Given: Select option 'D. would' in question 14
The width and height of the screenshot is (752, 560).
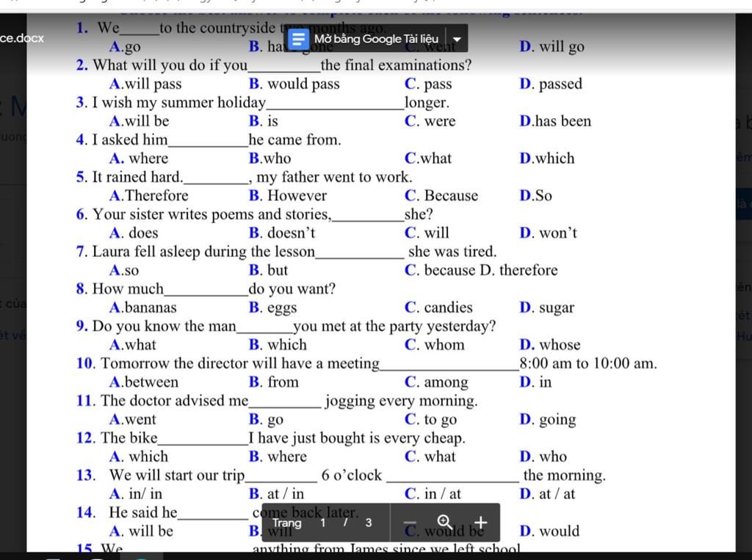Looking at the screenshot, I should (x=549, y=531).
